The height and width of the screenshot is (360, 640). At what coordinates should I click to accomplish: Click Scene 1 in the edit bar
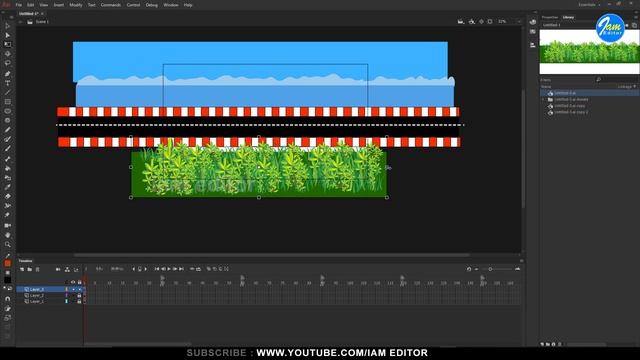pyautogui.click(x=42, y=22)
